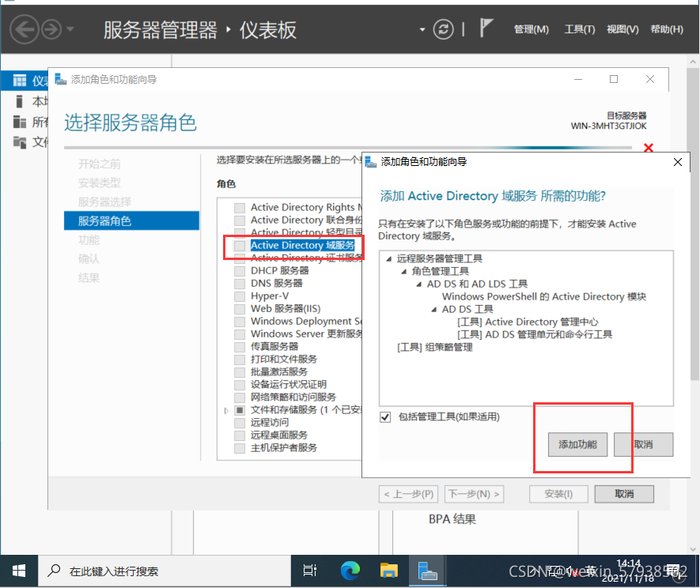Launch Microsoft Edge from taskbar
Screen dimensions: 700x588
pyautogui.click(x=350, y=571)
